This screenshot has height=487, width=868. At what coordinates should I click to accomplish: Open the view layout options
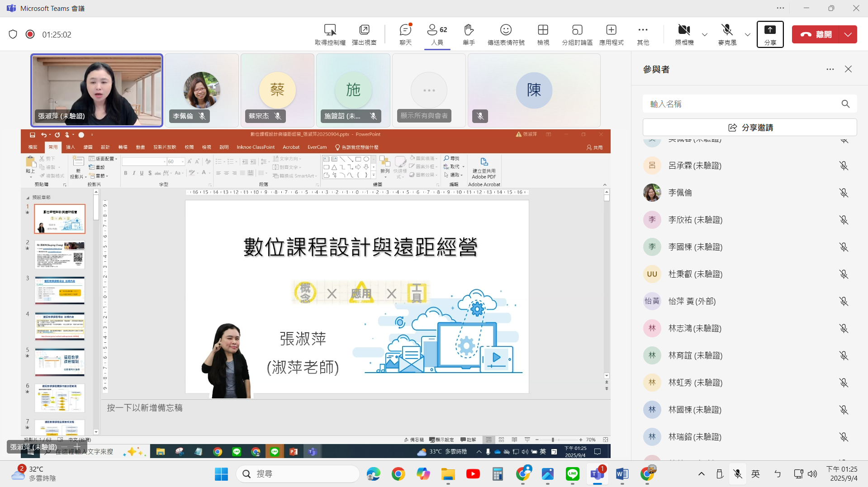tap(543, 34)
